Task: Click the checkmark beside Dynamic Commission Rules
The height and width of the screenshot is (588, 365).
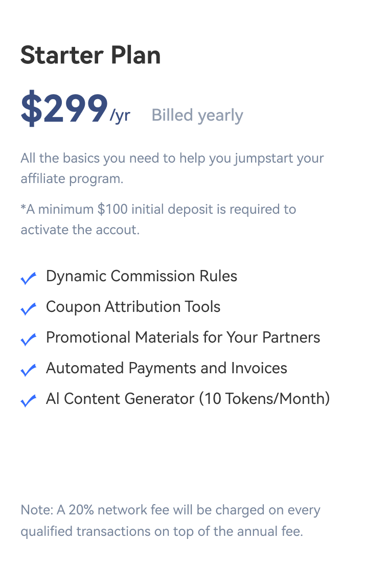Action: tap(28, 278)
